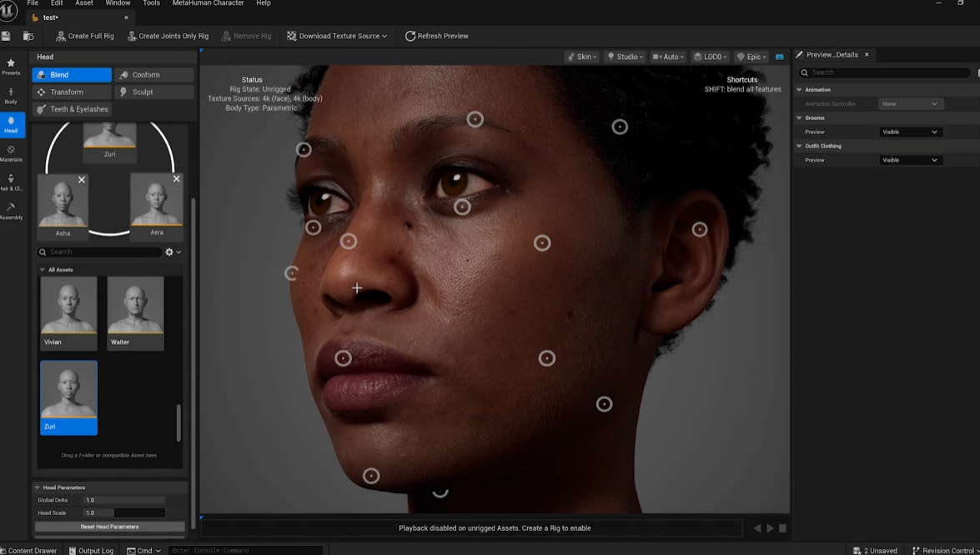
Task: Open the Tools menu
Action: [151, 3]
